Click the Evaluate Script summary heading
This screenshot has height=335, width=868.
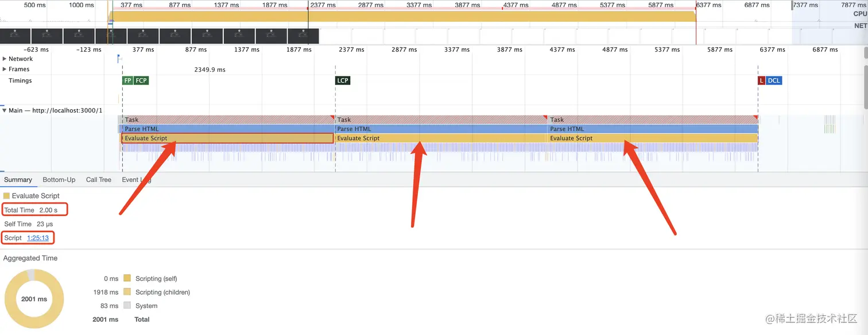point(36,196)
